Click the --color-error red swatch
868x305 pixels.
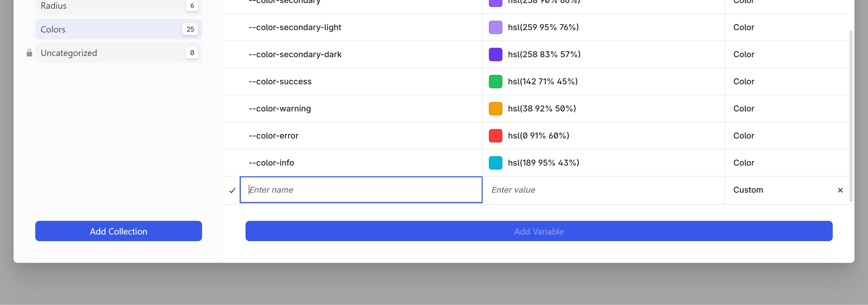495,135
